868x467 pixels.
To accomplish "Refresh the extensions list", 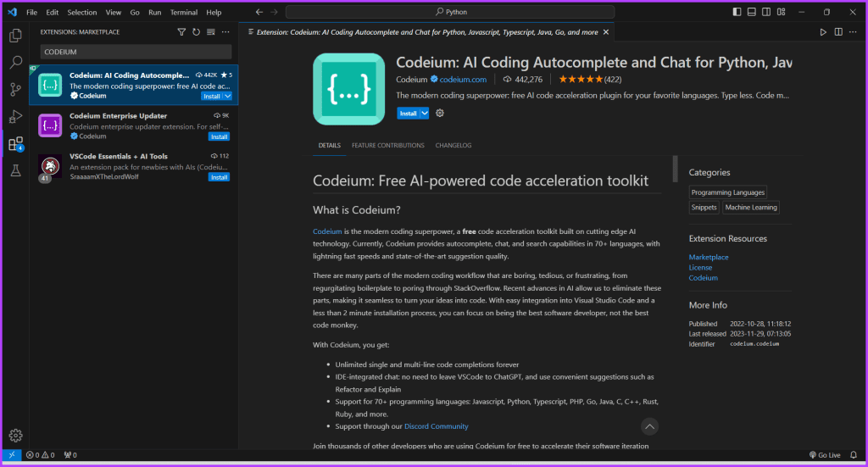I will [x=196, y=32].
